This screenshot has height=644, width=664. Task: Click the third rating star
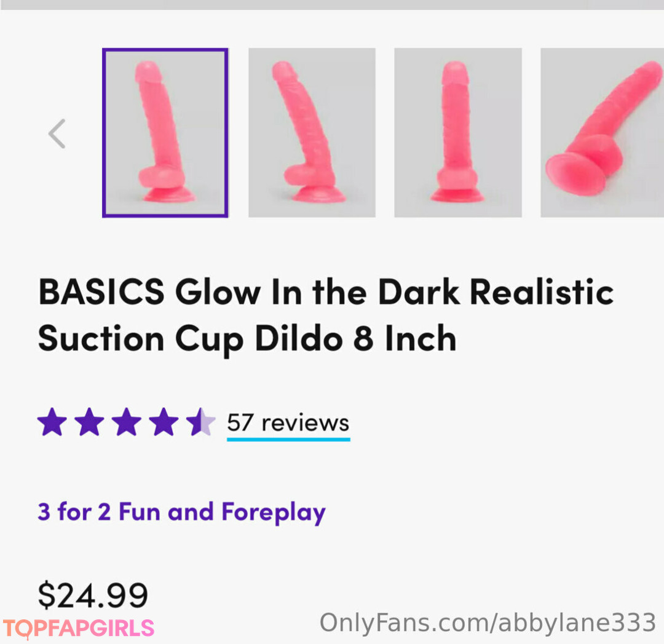[127, 423]
